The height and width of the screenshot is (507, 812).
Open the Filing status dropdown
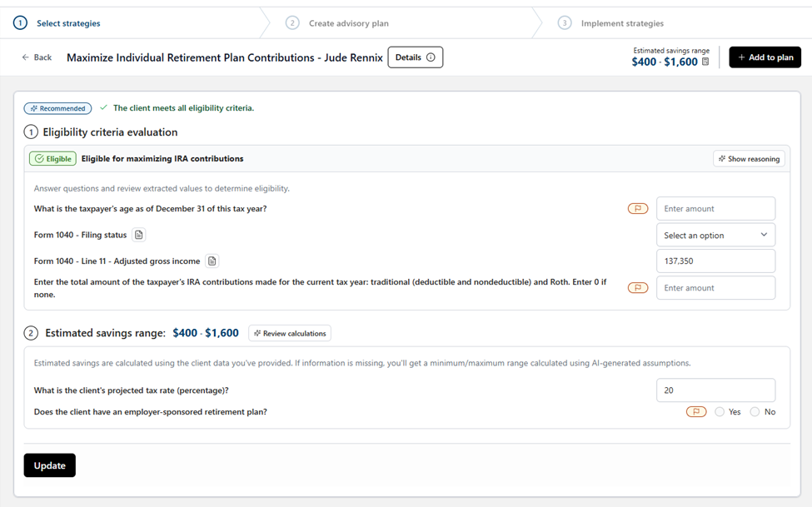715,235
